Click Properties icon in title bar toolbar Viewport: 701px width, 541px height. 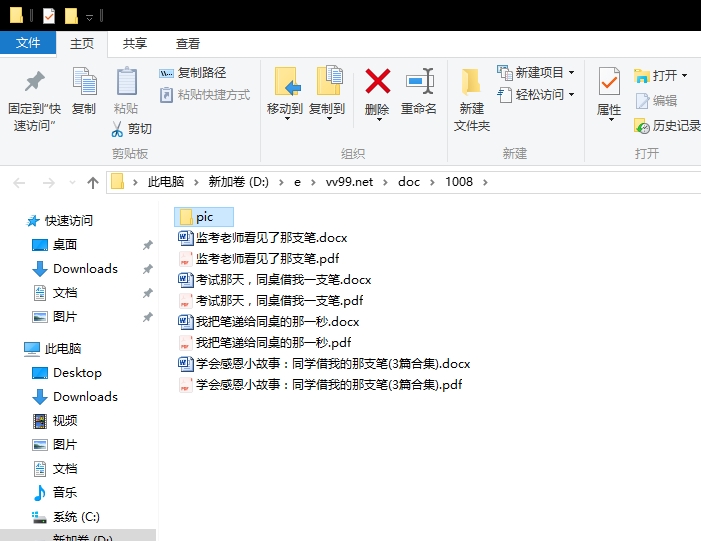click(x=49, y=16)
